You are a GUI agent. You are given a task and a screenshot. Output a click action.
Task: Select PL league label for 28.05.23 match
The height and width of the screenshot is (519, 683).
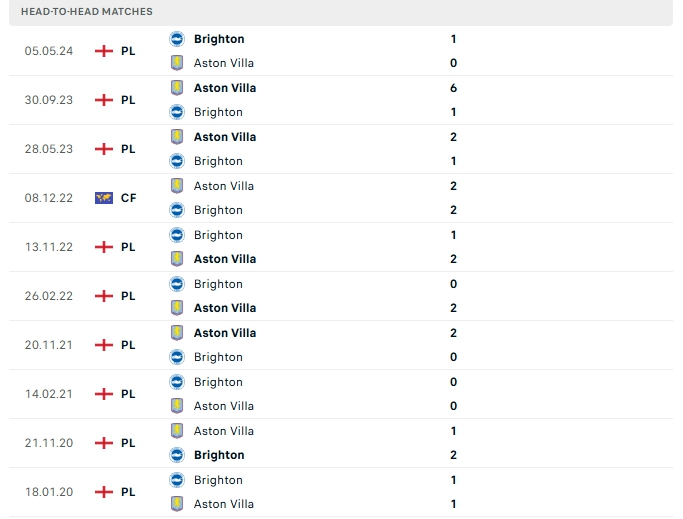pos(128,149)
